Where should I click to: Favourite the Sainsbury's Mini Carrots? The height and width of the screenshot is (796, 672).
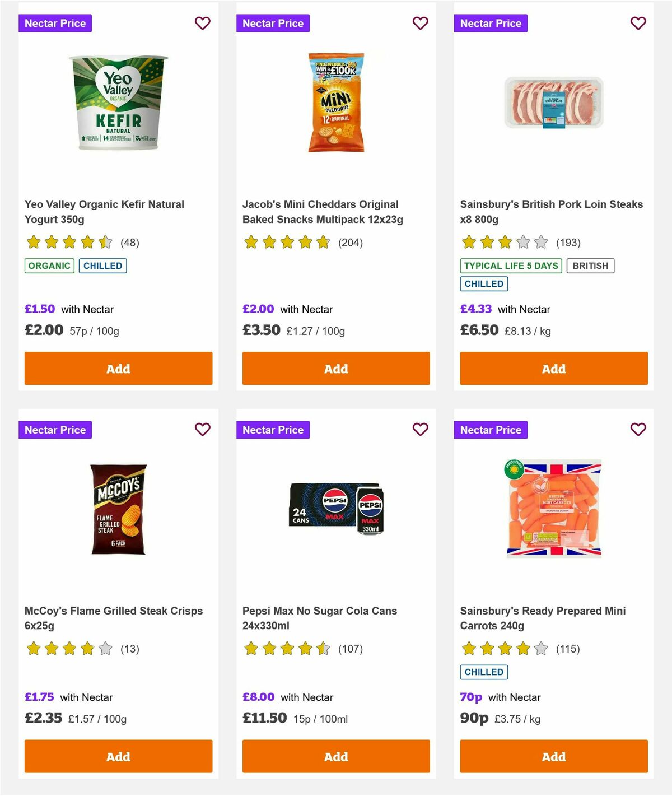pyautogui.click(x=638, y=430)
